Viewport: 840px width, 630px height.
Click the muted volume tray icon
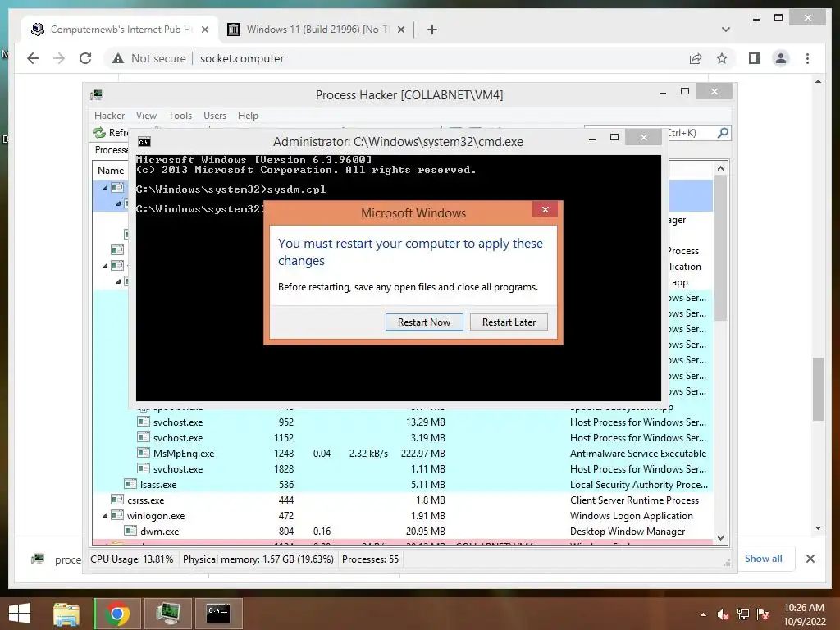click(x=724, y=614)
